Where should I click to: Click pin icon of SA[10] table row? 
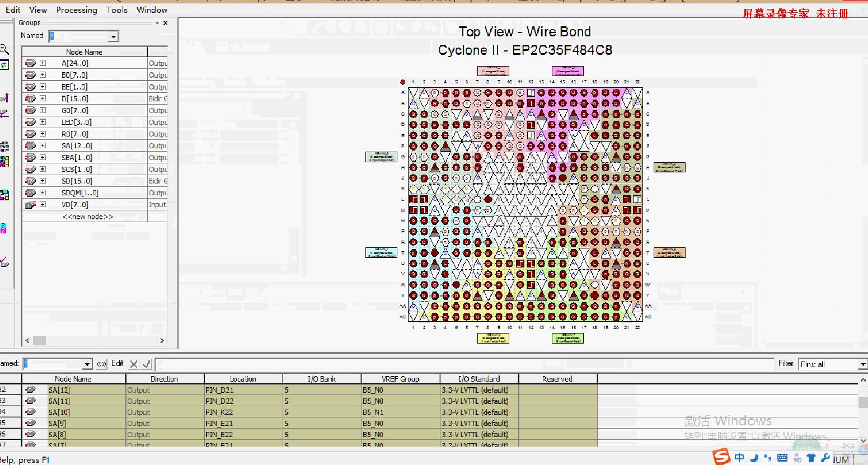point(30,412)
